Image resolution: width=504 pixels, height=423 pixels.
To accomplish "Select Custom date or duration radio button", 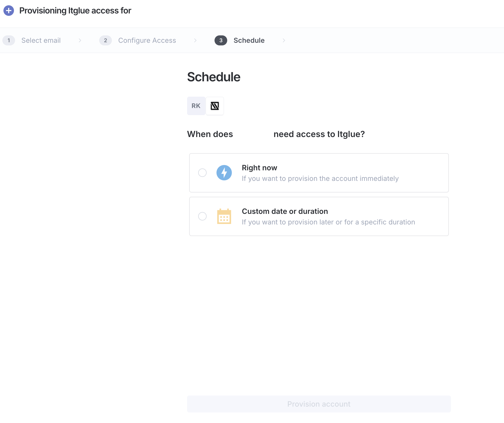I will point(202,216).
